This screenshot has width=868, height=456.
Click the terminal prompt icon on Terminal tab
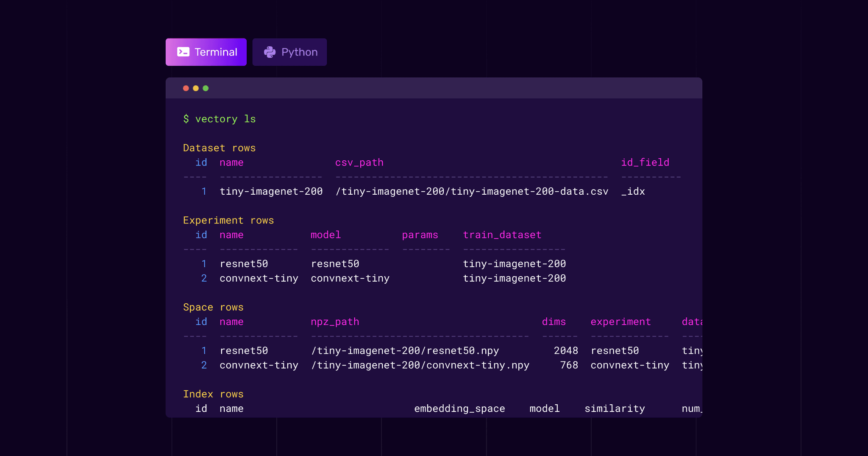coord(182,52)
